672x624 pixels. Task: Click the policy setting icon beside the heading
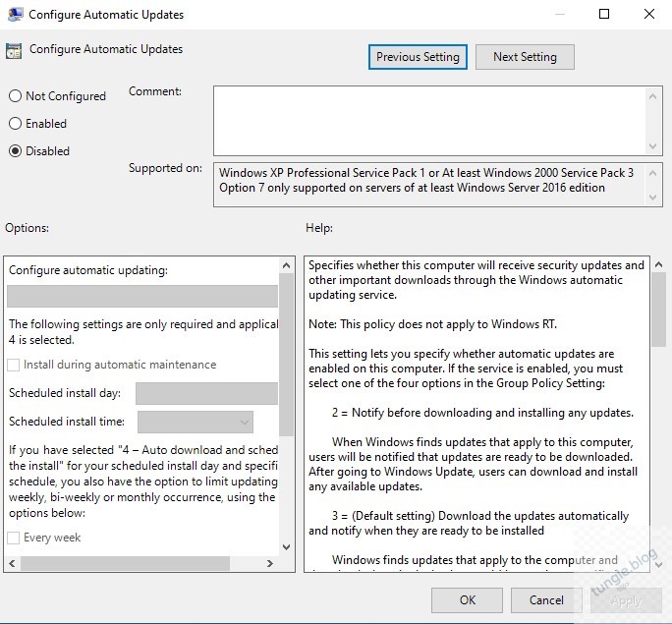click(14, 50)
